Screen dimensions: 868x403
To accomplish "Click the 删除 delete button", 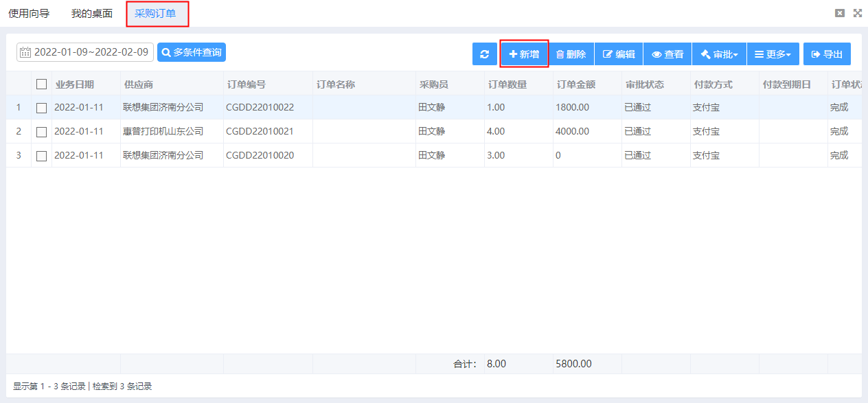I will click(x=571, y=54).
